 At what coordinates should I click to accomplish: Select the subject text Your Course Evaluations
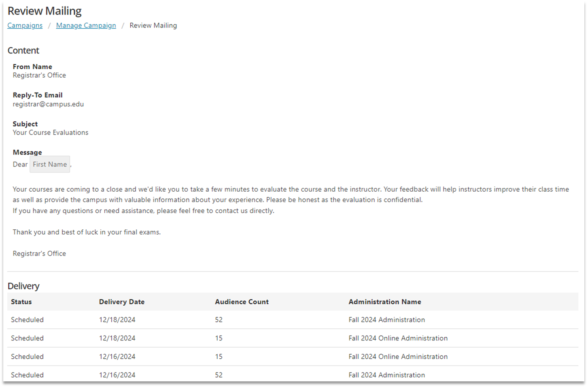tap(51, 133)
